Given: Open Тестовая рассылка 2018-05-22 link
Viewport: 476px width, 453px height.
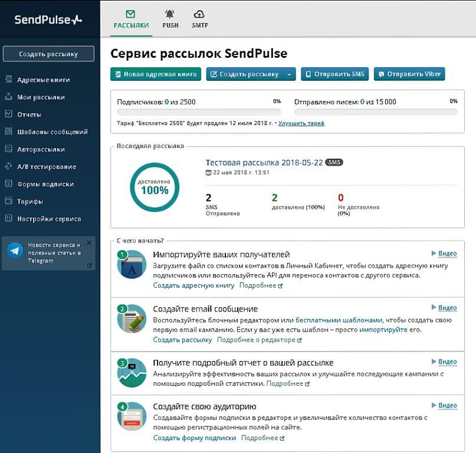Looking at the screenshot, I should (x=264, y=163).
